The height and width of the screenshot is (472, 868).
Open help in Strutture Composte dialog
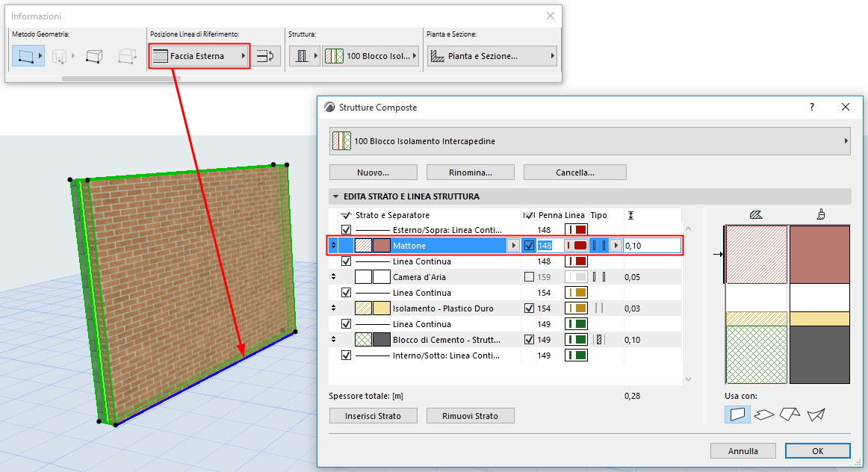(x=812, y=107)
